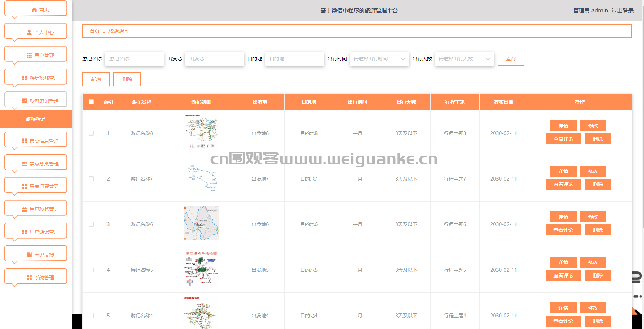
Task: Toggle the select-all checkbox in table header
Action: [x=91, y=102]
